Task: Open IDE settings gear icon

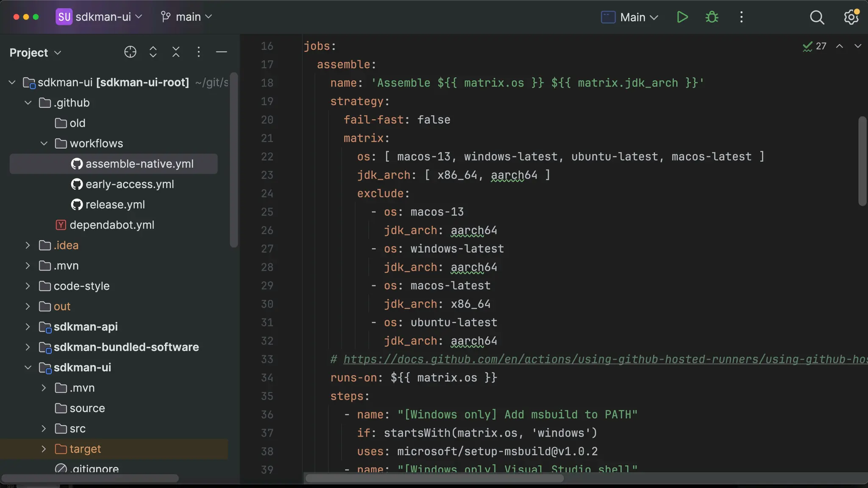Action: coord(851,17)
